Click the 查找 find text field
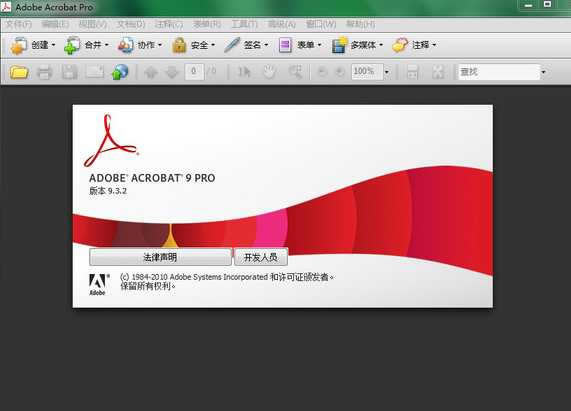This screenshot has width=571, height=411. pos(499,72)
